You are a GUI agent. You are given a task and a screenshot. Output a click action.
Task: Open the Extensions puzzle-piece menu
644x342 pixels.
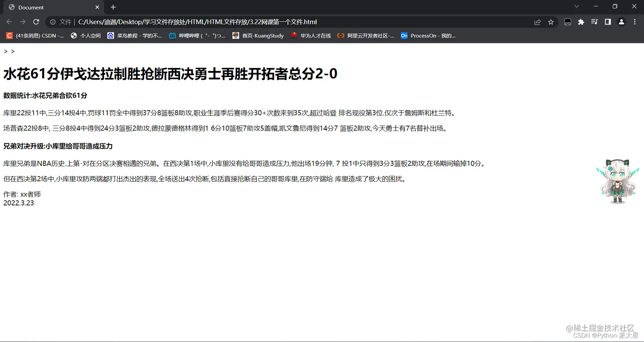(x=581, y=22)
